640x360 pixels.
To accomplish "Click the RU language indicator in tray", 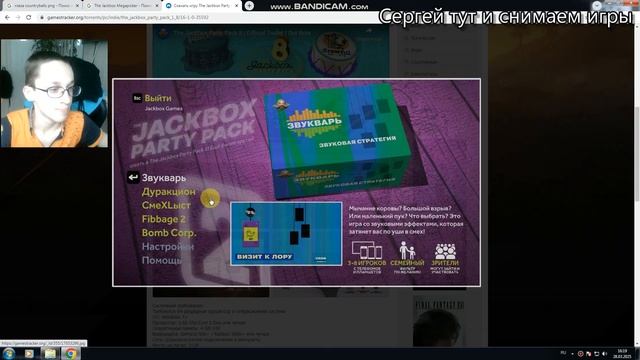I will click(x=563, y=353).
